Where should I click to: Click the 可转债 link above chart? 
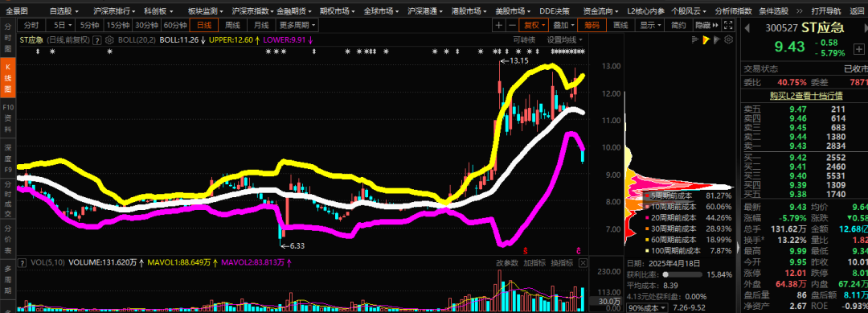tap(524, 40)
